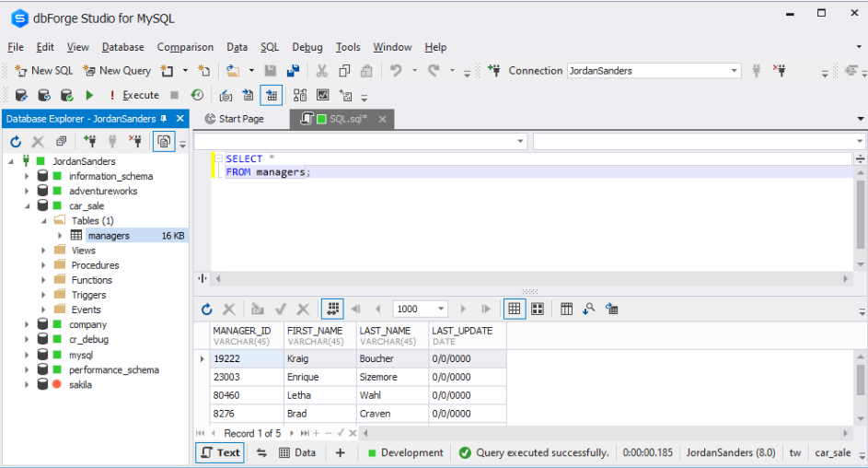Click the image view icon in SQL toolbar

[323, 95]
